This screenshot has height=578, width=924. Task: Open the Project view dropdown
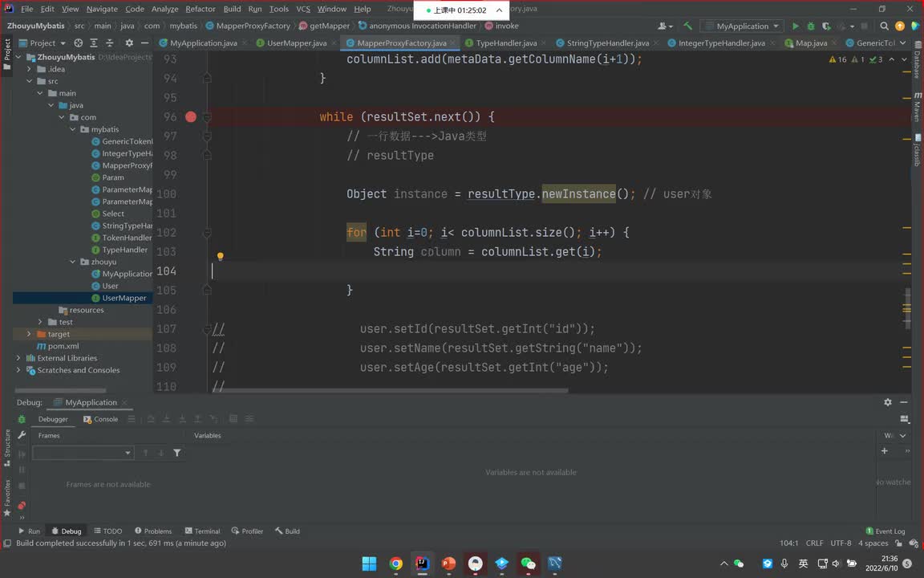43,43
